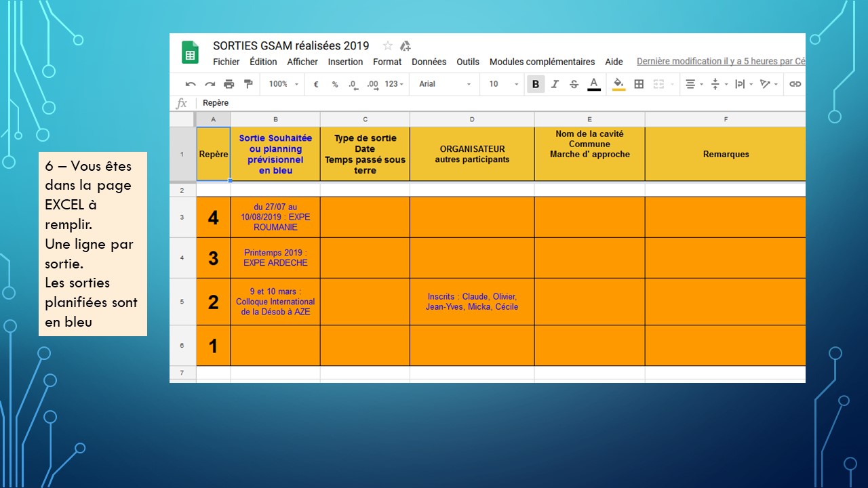
Task: Open the horizontal align dropdown
Action: coord(694,84)
